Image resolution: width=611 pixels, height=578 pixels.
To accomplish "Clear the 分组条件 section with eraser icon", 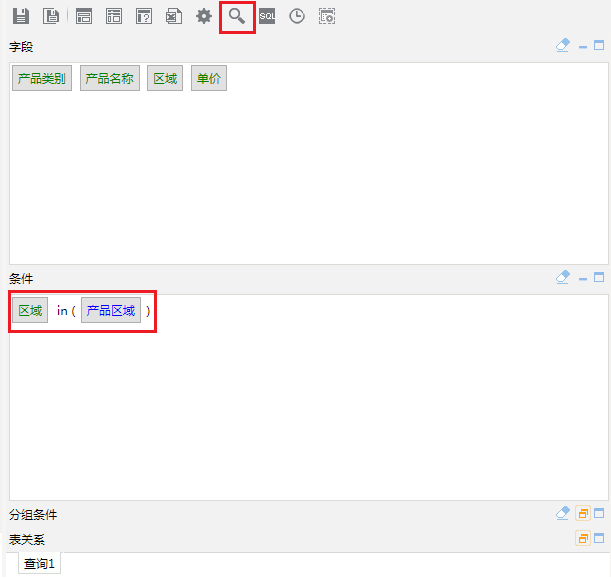I will tap(563, 513).
